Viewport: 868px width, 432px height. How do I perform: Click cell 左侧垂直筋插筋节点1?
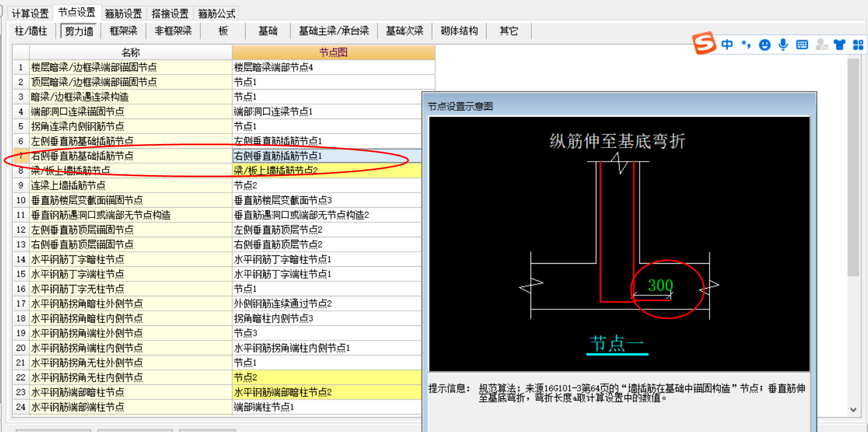coord(327,141)
